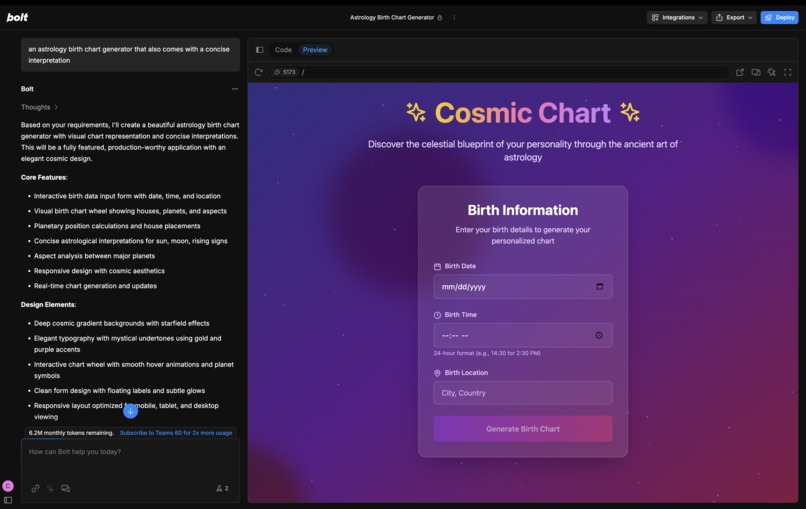Open the Integrations dropdown
Screen dimensions: 806x509
(676, 17)
